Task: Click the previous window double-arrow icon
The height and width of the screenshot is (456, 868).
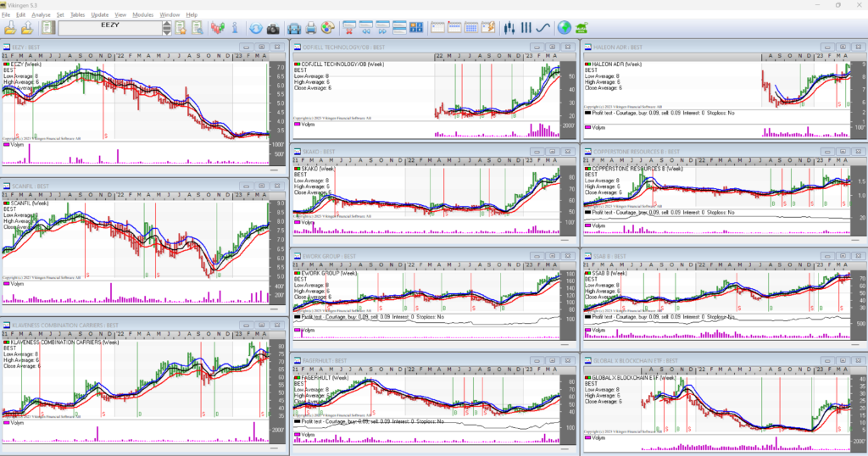Action: pyautogui.click(x=366, y=28)
